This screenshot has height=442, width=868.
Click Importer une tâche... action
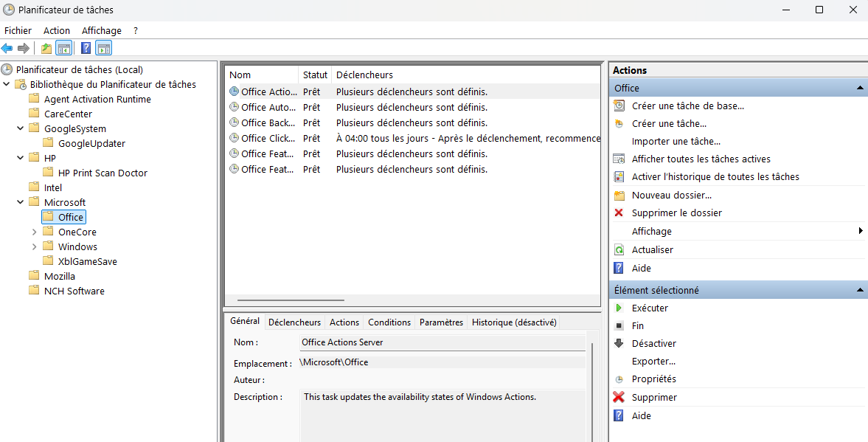click(x=676, y=141)
